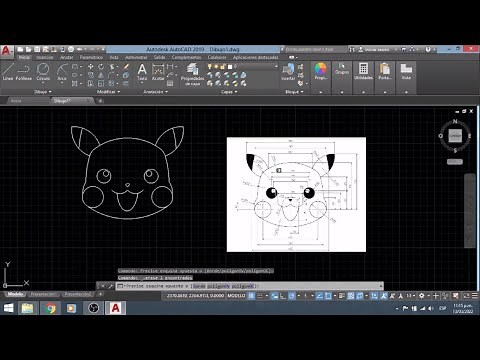Choose the Rotate tool in Modificar
The height and width of the screenshot is (360, 480).
(x=101, y=67)
